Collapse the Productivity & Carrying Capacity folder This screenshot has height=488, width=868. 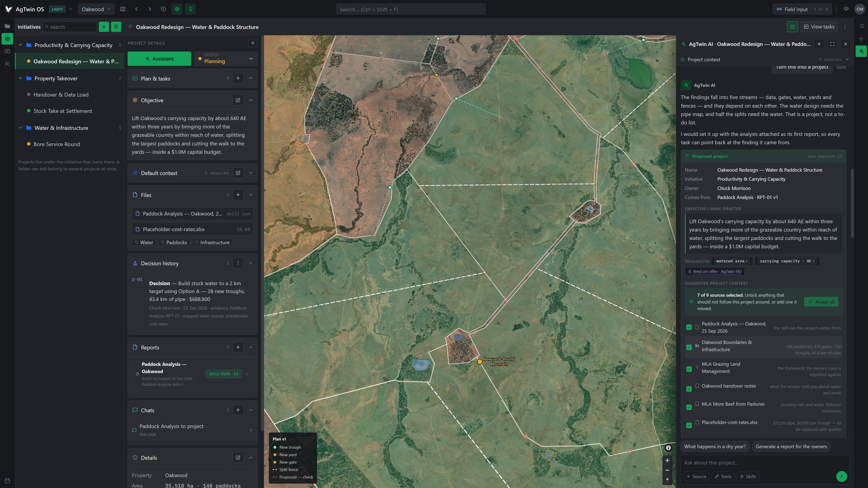click(x=20, y=45)
